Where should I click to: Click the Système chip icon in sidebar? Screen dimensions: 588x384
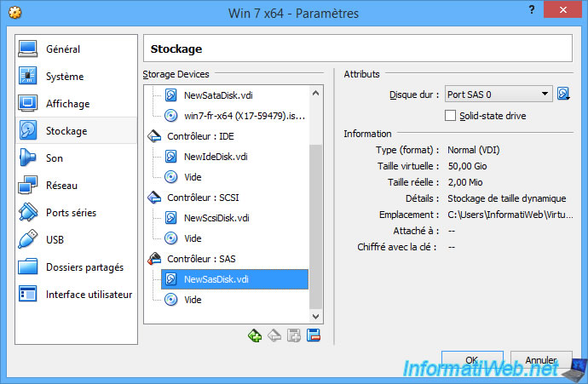coord(28,76)
